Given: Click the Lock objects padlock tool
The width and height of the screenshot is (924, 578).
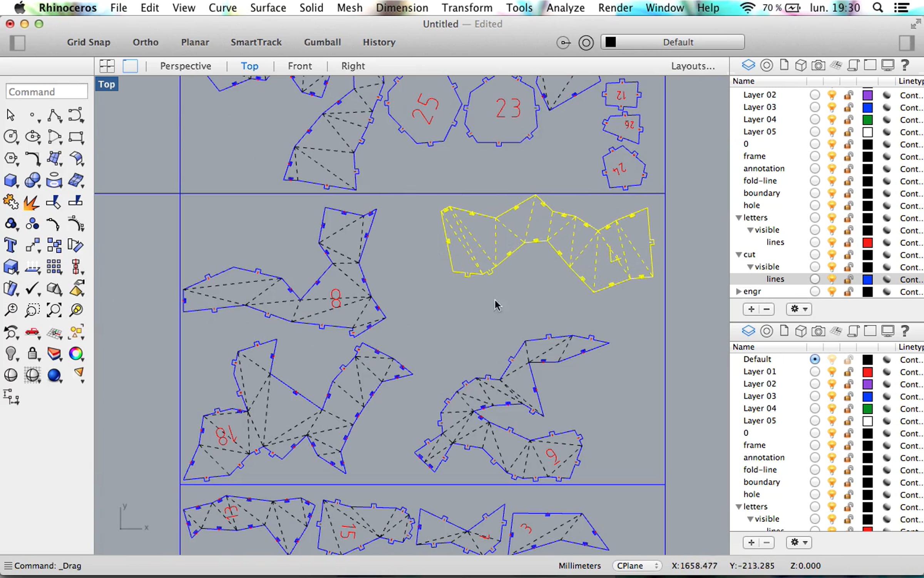Looking at the screenshot, I should pyautogui.click(x=33, y=353).
